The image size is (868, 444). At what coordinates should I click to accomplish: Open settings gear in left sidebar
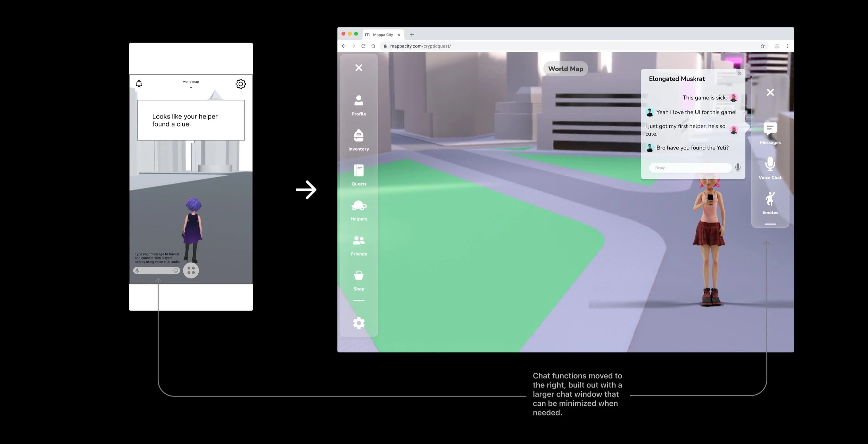coord(358,323)
